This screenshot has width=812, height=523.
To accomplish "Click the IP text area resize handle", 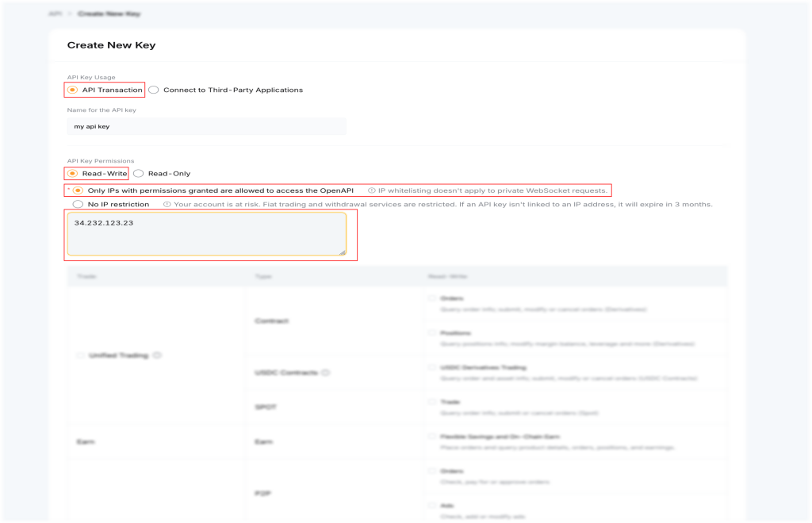I will tap(343, 252).
